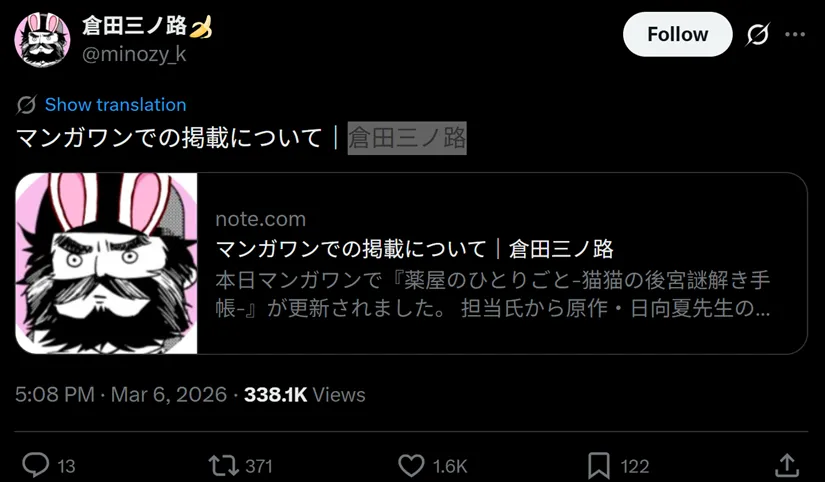Click the Grok icon beside Show translation
The height and width of the screenshot is (482, 825).
coord(26,105)
